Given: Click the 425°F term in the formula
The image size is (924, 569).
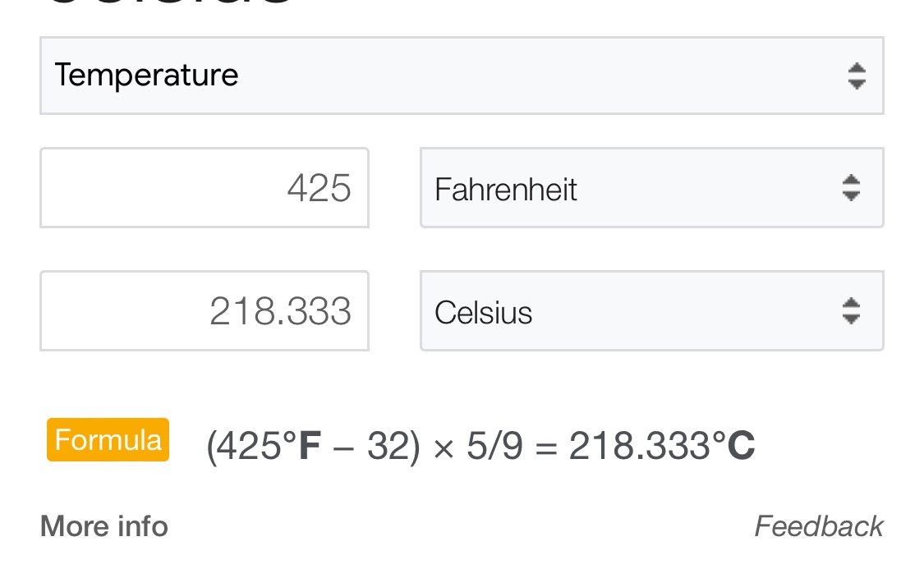Looking at the screenshot, I should pos(267,447).
